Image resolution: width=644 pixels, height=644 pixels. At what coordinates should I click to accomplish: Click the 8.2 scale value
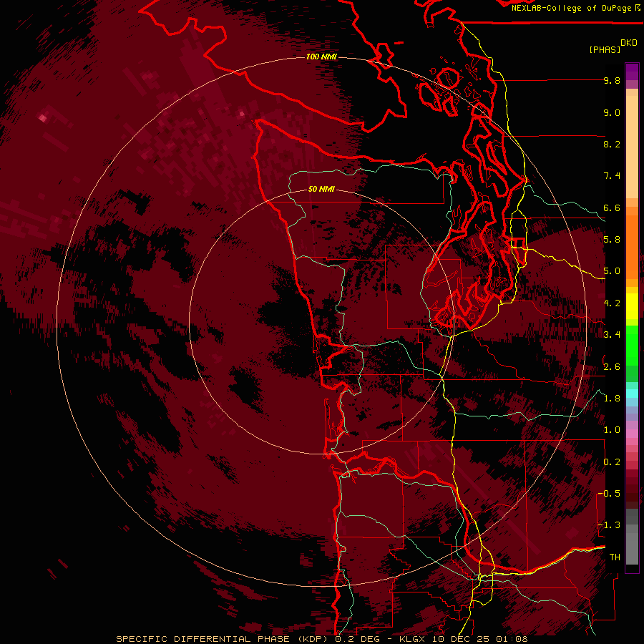(612, 144)
